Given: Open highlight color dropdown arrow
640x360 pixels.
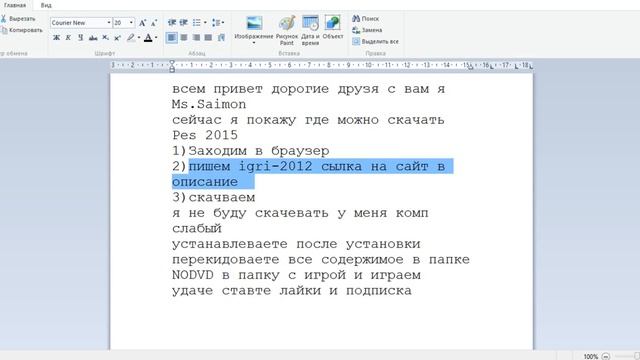Looking at the screenshot, I should pyautogui.click(x=139, y=38).
